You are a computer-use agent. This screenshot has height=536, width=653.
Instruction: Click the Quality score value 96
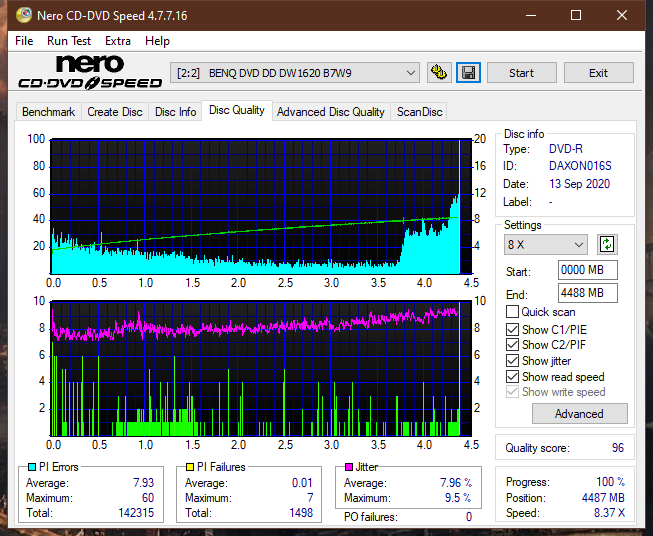point(618,448)
